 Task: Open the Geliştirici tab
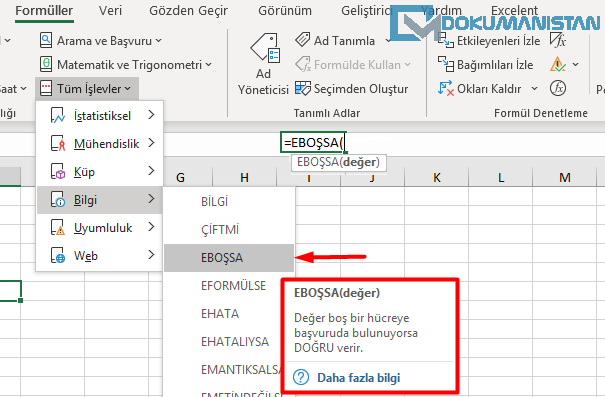(367, 10)
